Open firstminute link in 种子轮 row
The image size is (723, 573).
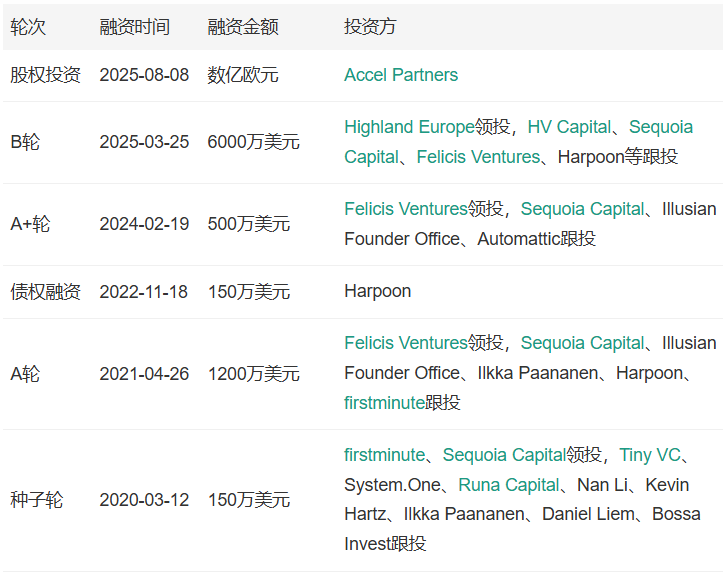point(384,455)
